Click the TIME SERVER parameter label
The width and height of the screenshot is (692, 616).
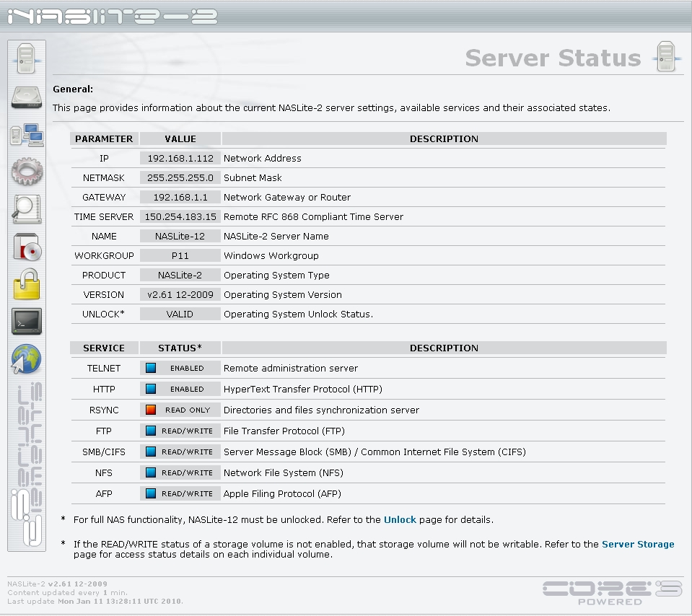104,216
